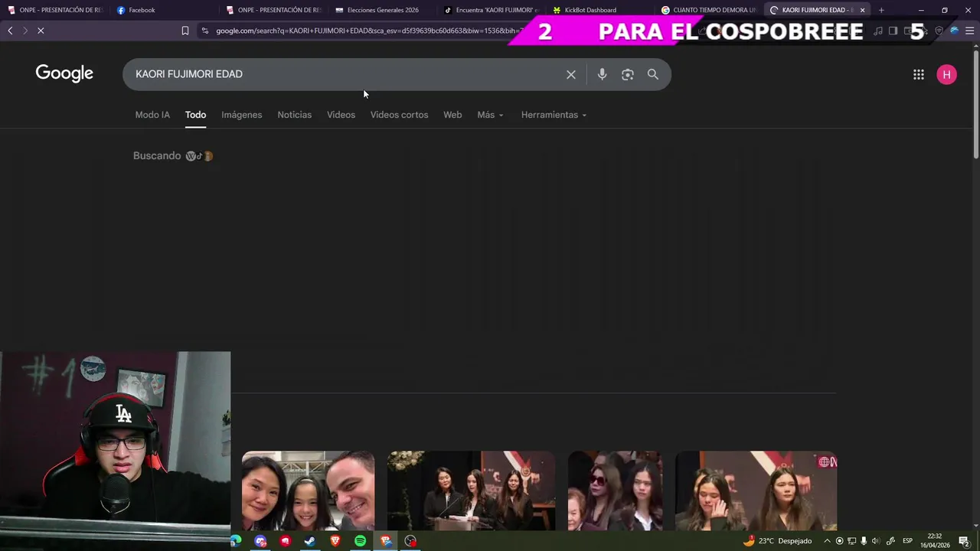Open the notifications center icon
The image size is (980, 551).
(964, 541)
